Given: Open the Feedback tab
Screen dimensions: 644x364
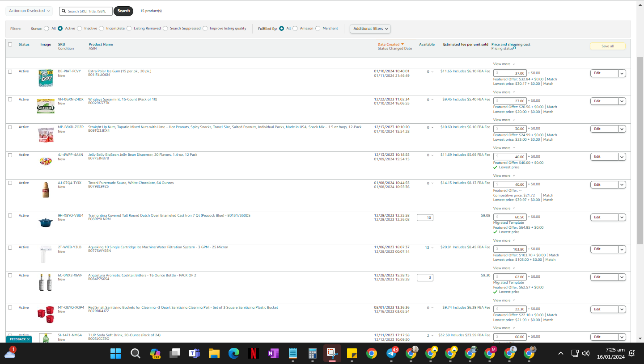Looking at the screenshot, I should (x=18, y=339).
